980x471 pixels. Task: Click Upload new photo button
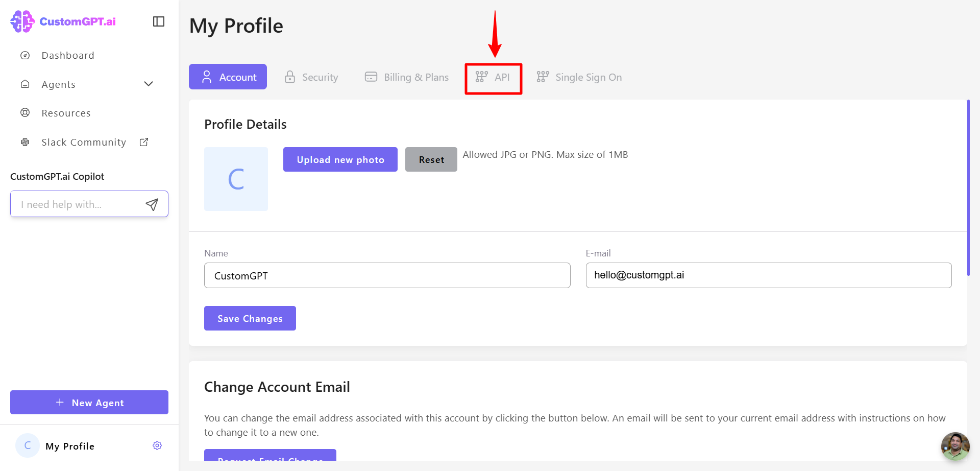[x=340, y=159]
